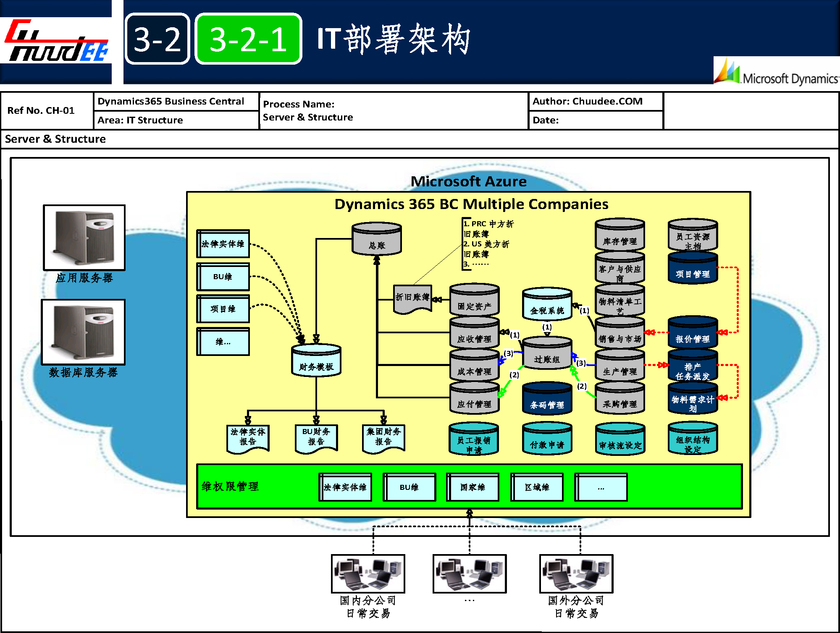Click the 国内分公司 computers icon
This screenshot has height=633, width=840.
click(368, 573)
